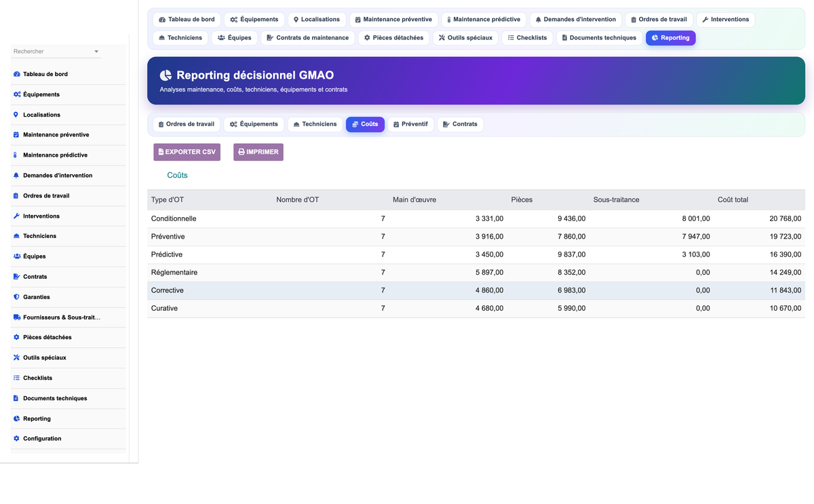Click the dashboard gauge icon in sidebar

pyautogui.click(x=16, y=74)
